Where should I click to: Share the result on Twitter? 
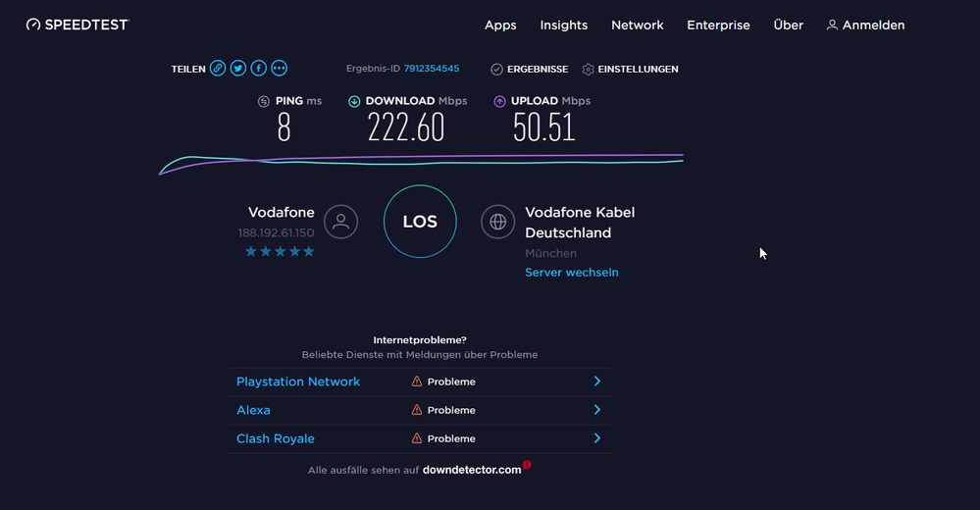pyautogui.click(x=238, y=69)
